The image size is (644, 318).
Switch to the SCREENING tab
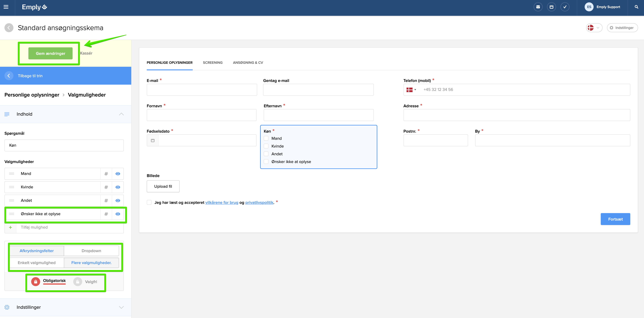(x=213, y=63)
